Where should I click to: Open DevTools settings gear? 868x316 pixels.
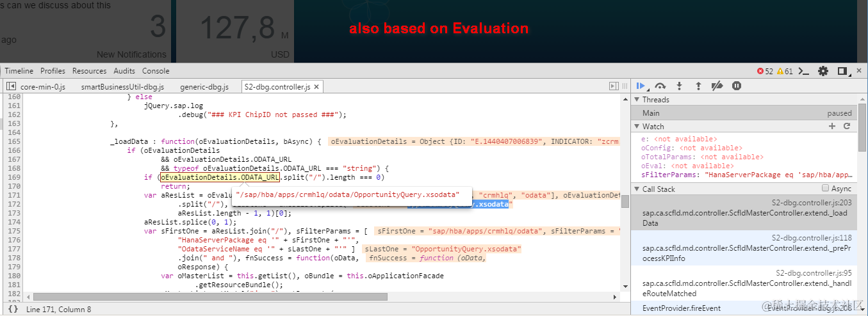[823, 71]
